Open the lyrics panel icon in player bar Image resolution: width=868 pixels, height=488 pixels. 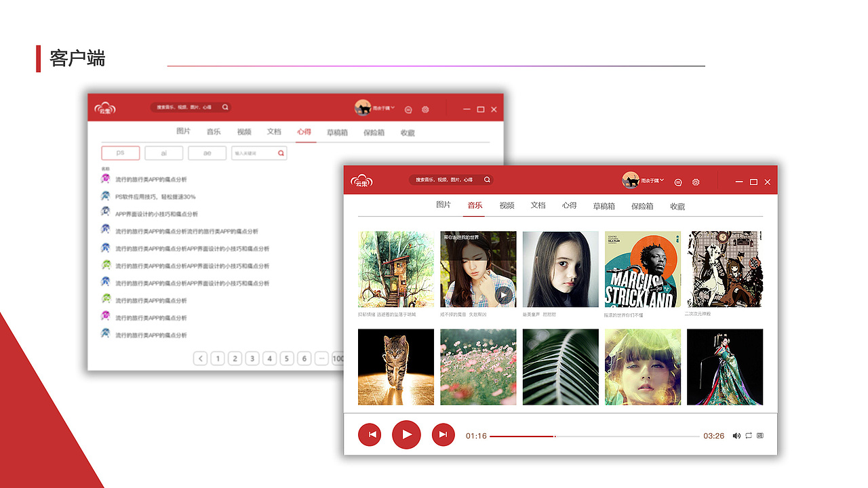click(x=760, y=436)
